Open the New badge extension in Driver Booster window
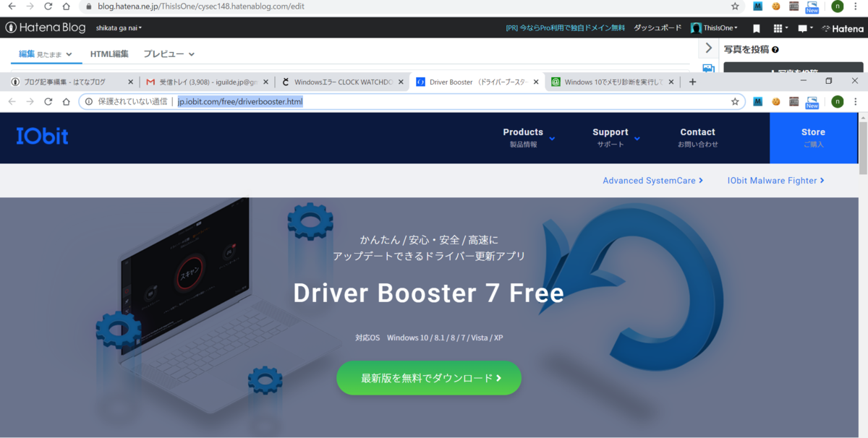This screenshot has height=438, width=868. [x=812, y=102]
